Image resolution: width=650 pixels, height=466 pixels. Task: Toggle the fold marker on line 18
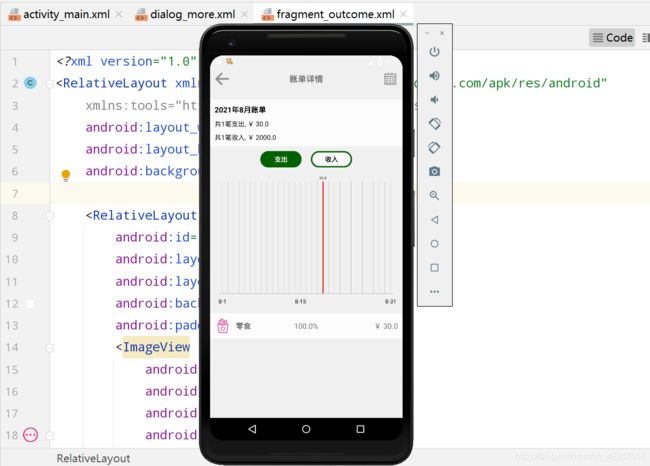(49, 436)
